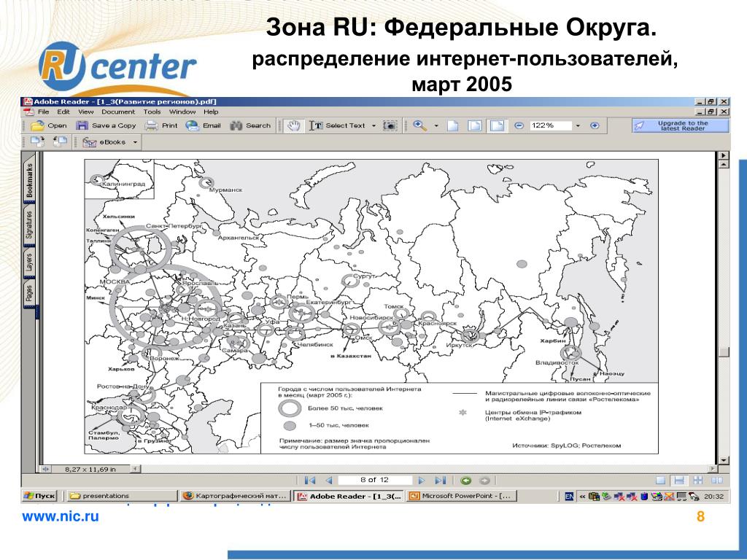
Task: Click Adobe Reader taskbar button
Action: [349, 496]
